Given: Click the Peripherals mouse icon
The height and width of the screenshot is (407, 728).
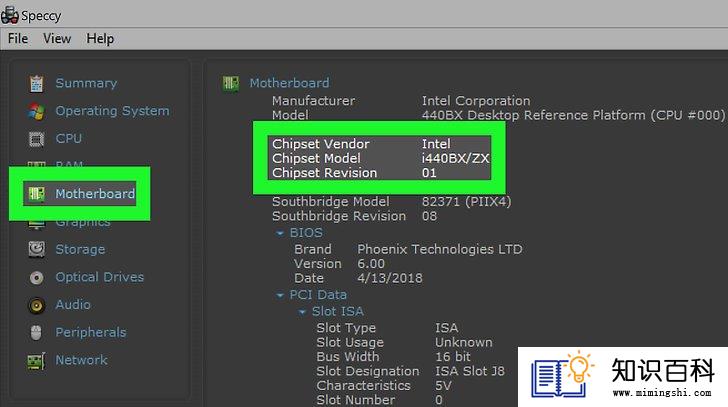Looking at the screenshot, I should click(x=36, y=332).
